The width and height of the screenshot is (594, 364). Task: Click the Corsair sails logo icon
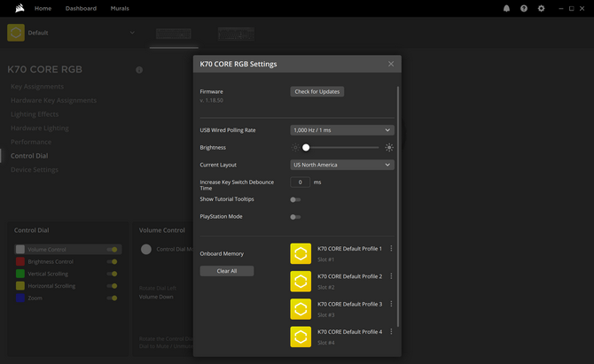tap(20, 8)
